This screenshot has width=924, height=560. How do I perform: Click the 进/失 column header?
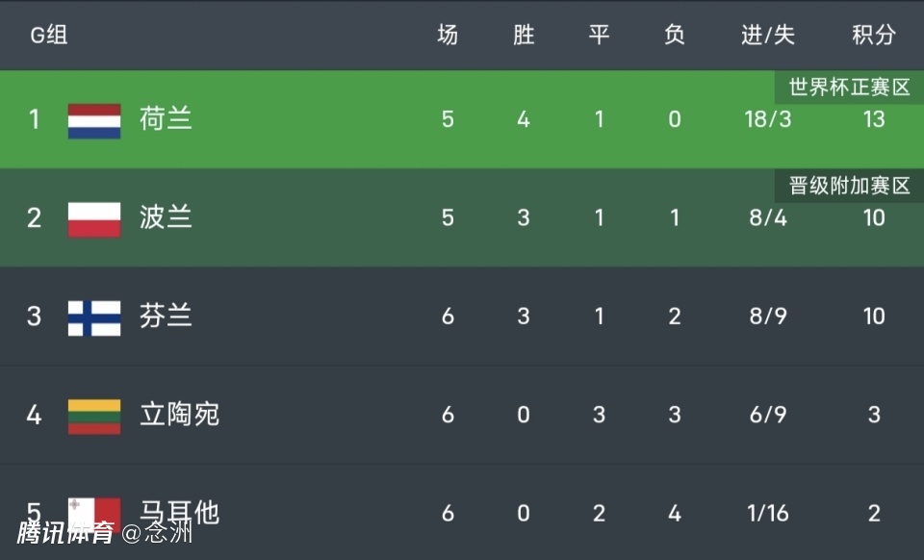point(767,36)
